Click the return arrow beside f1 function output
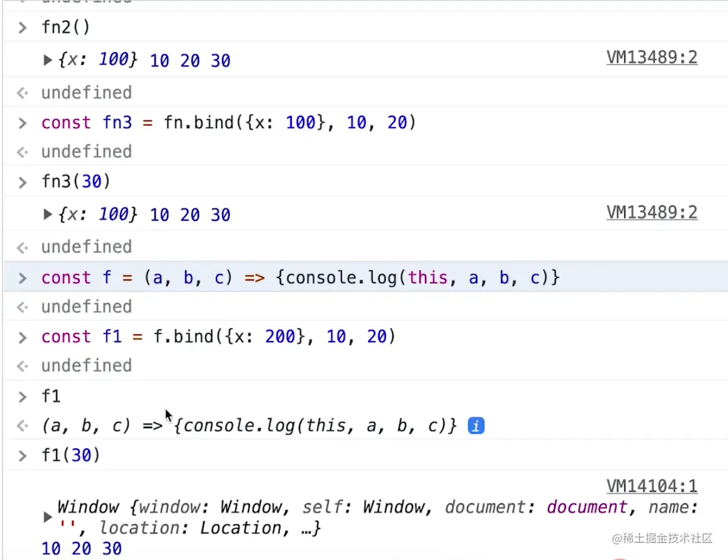The height and width of the screenshot is (560, 728). [x=23, y=426]
